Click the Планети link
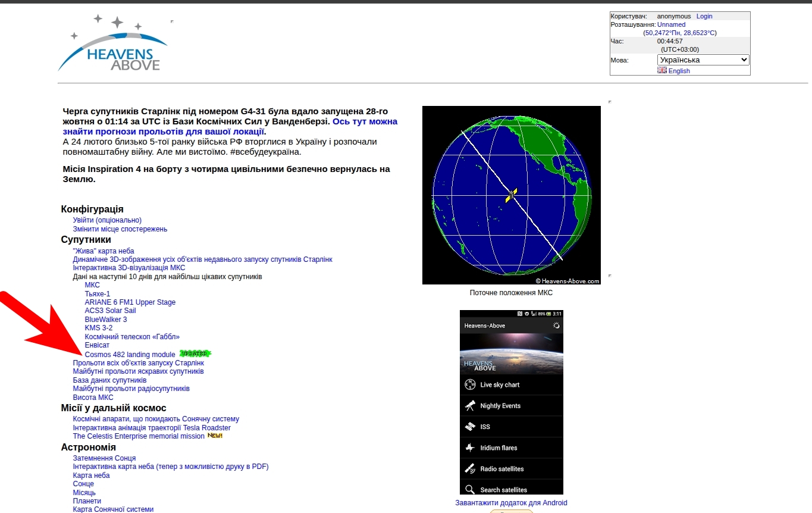This screenshot has width=812, height=513. click(x=87, y=501)
